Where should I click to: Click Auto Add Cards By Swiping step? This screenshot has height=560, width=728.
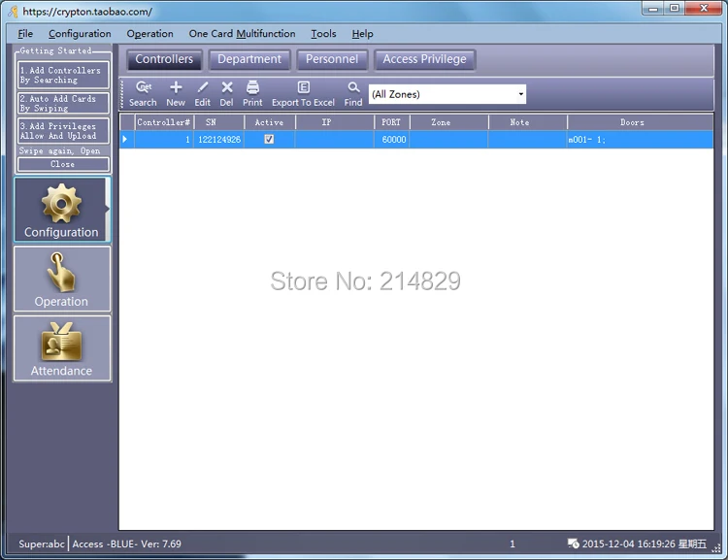tap(63, 103)
